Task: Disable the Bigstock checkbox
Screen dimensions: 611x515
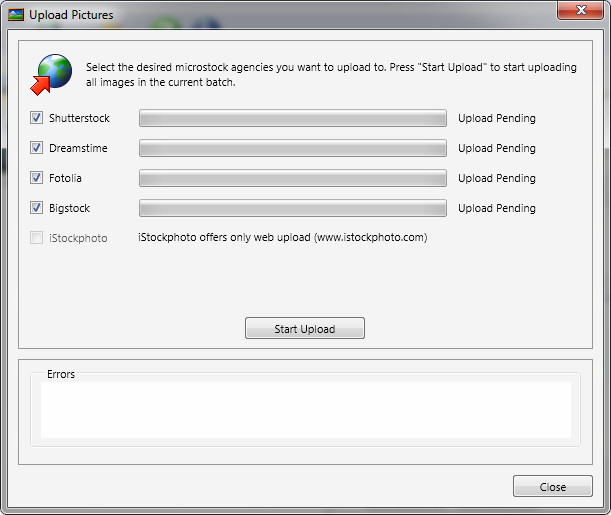Action: click(37, 208)
